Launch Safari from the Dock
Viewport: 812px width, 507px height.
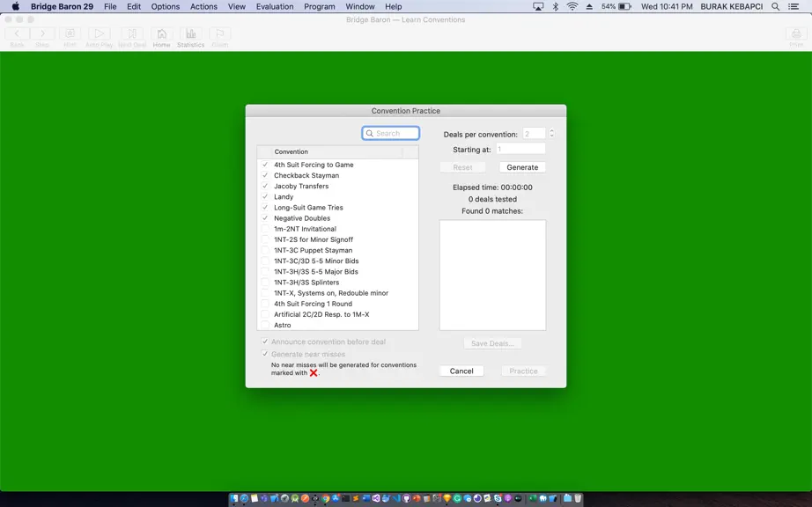(x=245, y=498)
